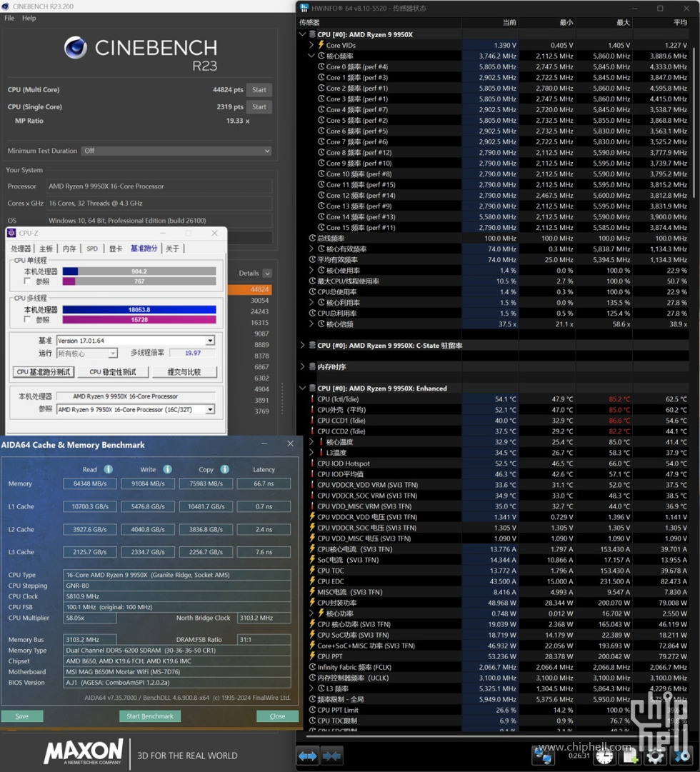Expand the 核心温度 row
Screen dimensions: 700x772
[311, 441]
